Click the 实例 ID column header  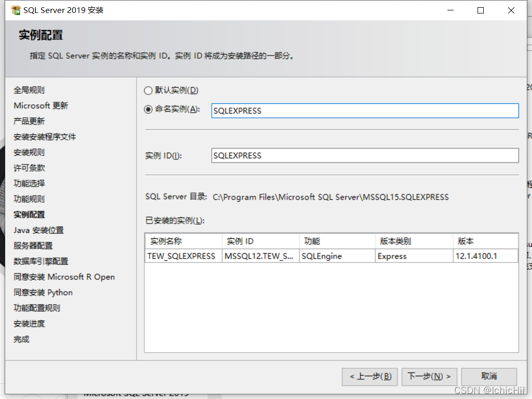(x=261, y=241)
